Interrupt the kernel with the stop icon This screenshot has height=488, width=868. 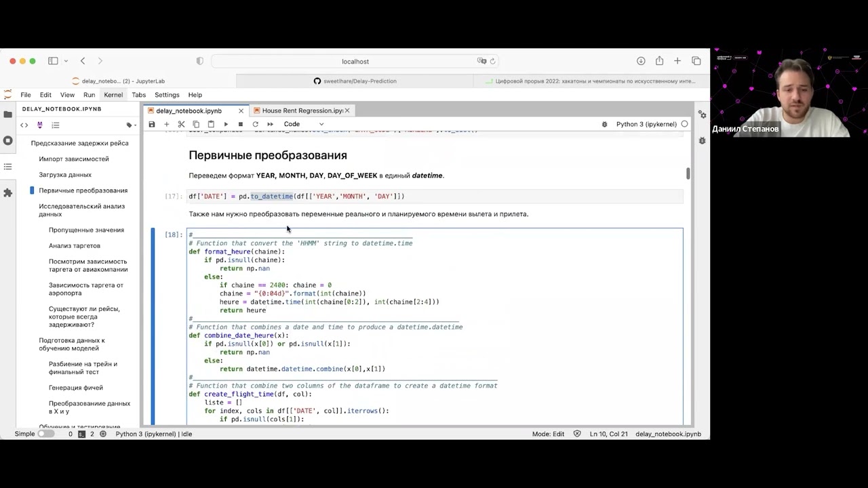[x=240, y=124]
